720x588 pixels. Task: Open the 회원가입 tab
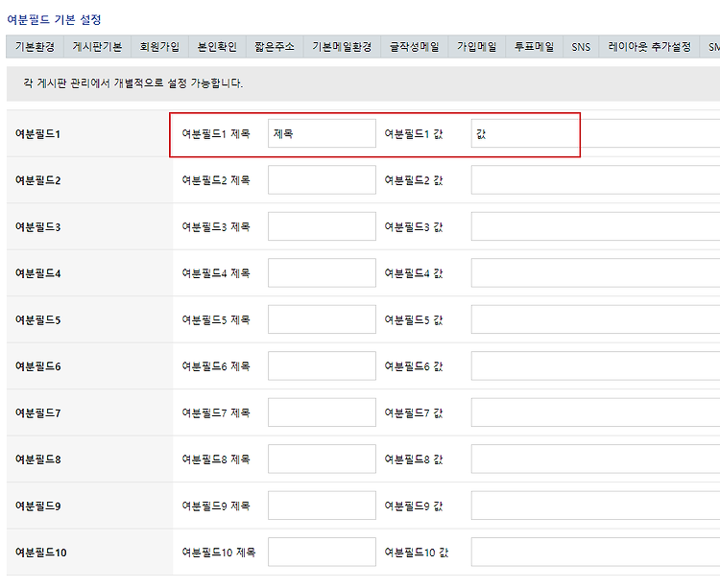pos(159,47)
